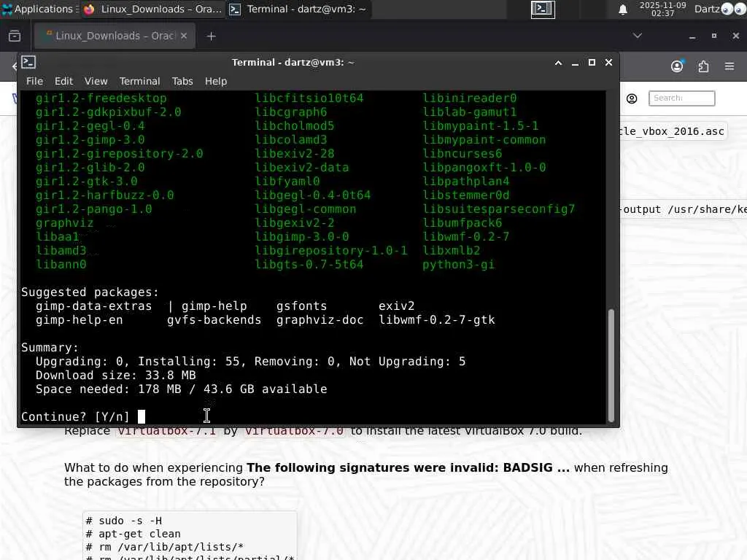Image resolution: width=747 pixels, height=560 pixels.
Task: Open the Firefox account icon
Action: (677, 66)
